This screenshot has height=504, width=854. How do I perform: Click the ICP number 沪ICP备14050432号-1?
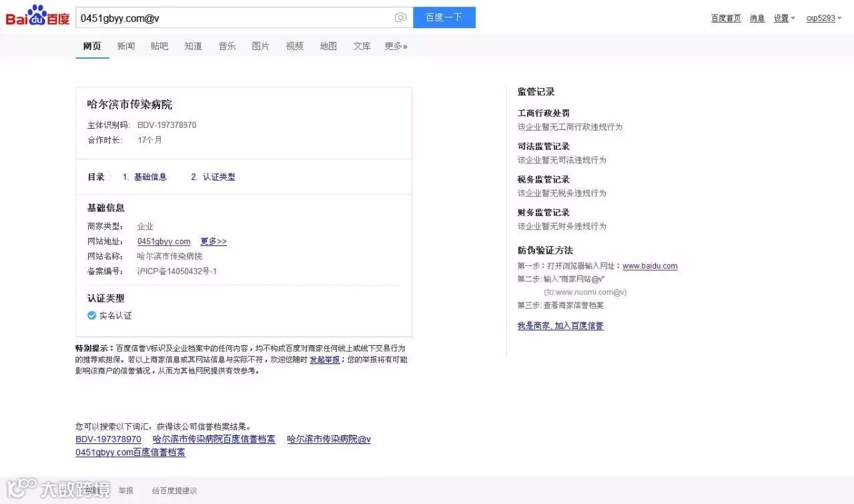[x=177, y=271]
